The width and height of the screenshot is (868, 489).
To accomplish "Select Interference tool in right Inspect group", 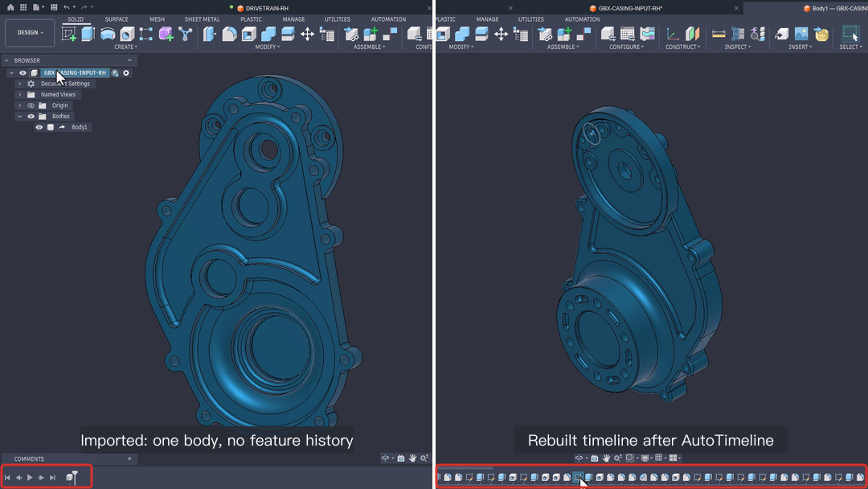I will pyautogui.click(x=738, y=34).
